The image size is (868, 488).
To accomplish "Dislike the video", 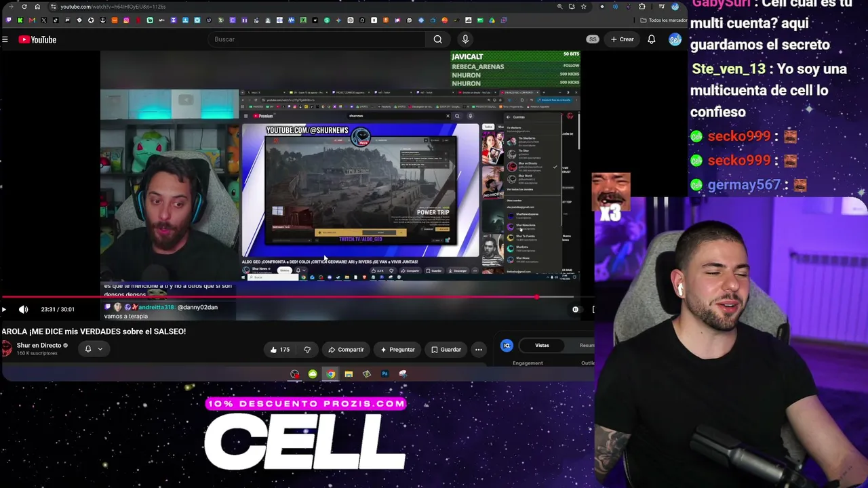I will (307, 350).
